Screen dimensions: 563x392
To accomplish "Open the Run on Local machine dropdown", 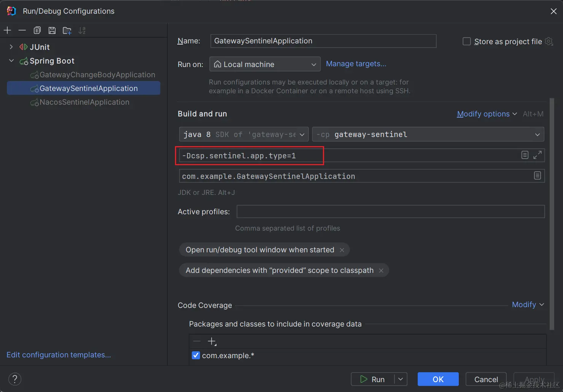I will coord(265,64).
